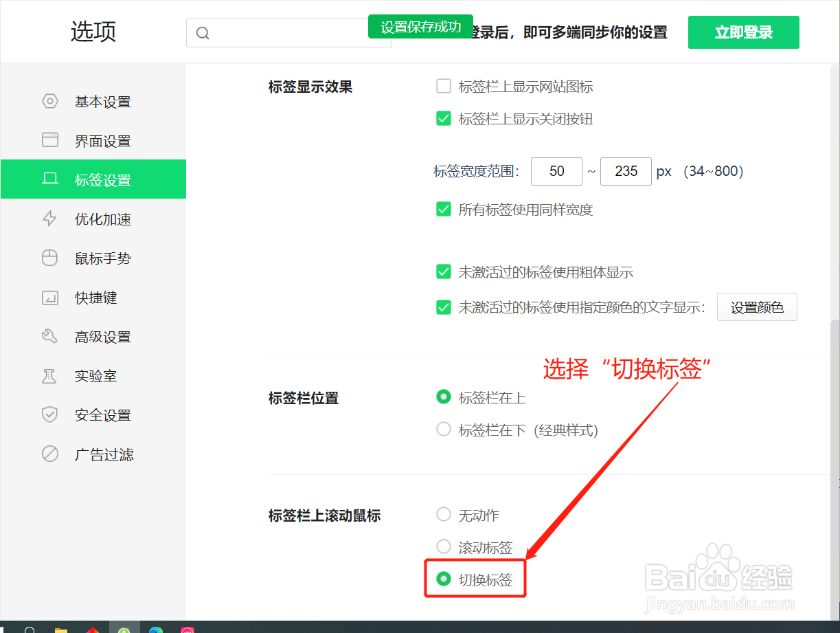Click maximum tab width field 235
This screenshot has width=840, height=633.
point(626,171)
